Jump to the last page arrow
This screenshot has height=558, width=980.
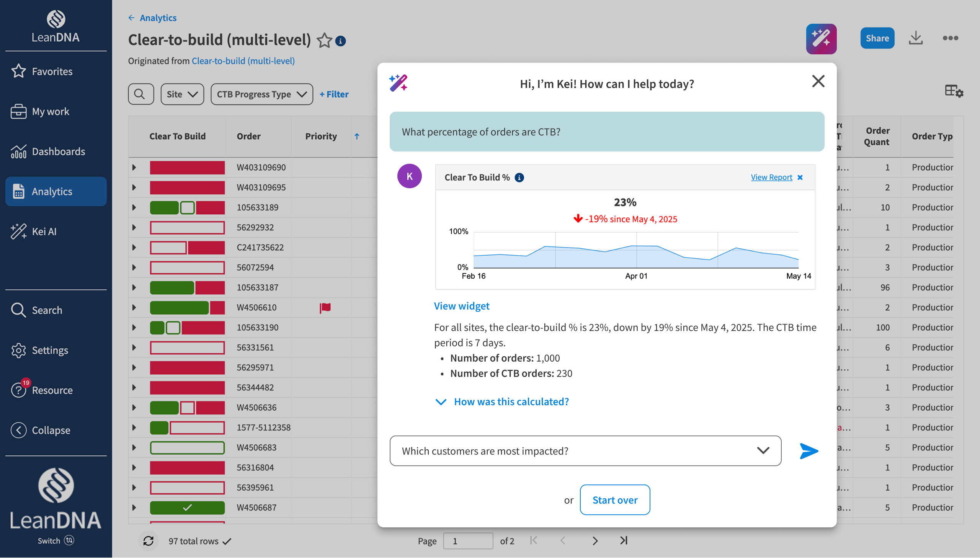point(624,540)
